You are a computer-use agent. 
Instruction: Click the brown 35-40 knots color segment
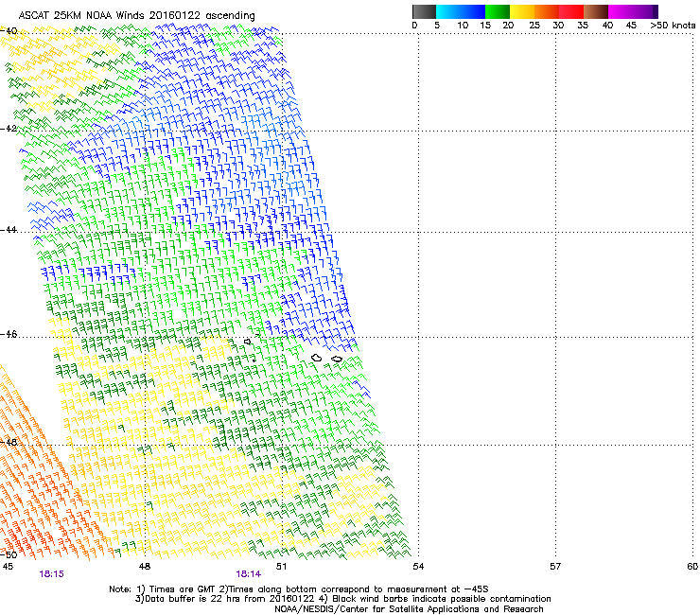point(596,11)
